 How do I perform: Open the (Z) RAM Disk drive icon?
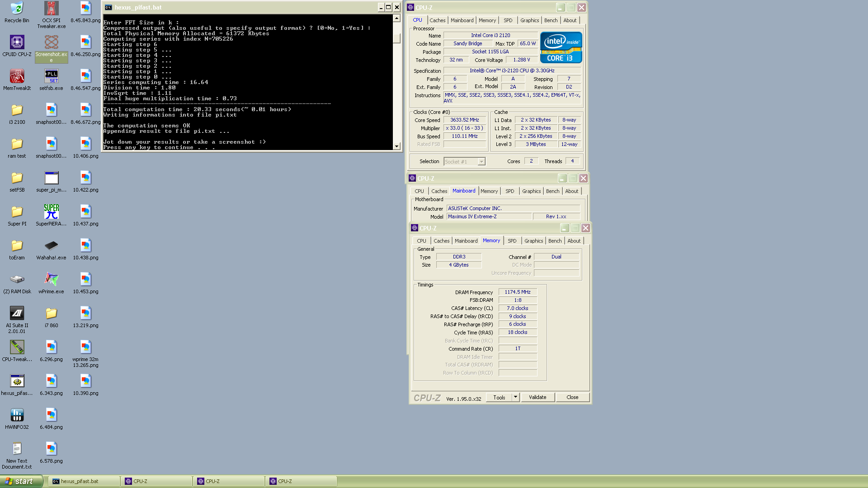click(17, 283)
